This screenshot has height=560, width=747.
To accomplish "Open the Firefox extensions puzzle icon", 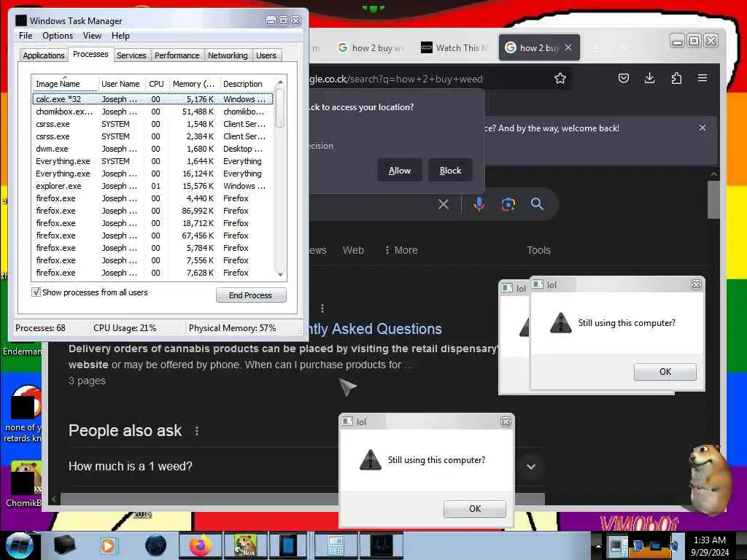I will (x=676, y=78).
